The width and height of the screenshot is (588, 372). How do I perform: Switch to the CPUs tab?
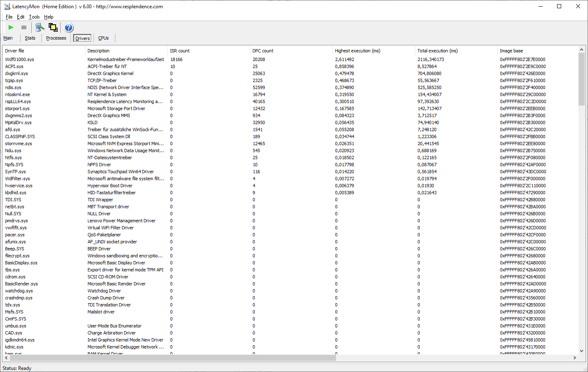(x=103, y=38)
